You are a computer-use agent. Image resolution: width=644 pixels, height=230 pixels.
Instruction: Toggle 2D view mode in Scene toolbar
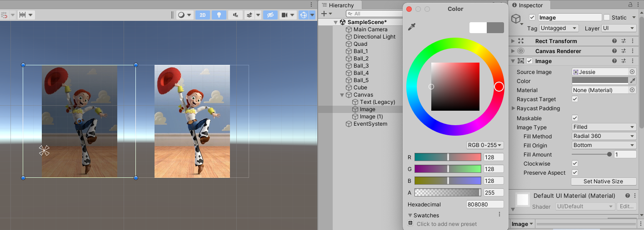[202, 15]
